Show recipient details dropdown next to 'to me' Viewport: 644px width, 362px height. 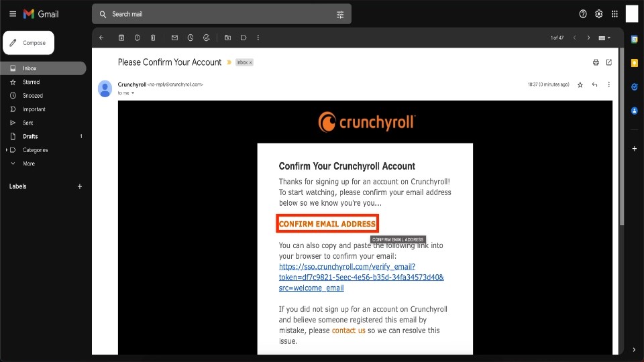pyautogui.click(x=133, y=93)
